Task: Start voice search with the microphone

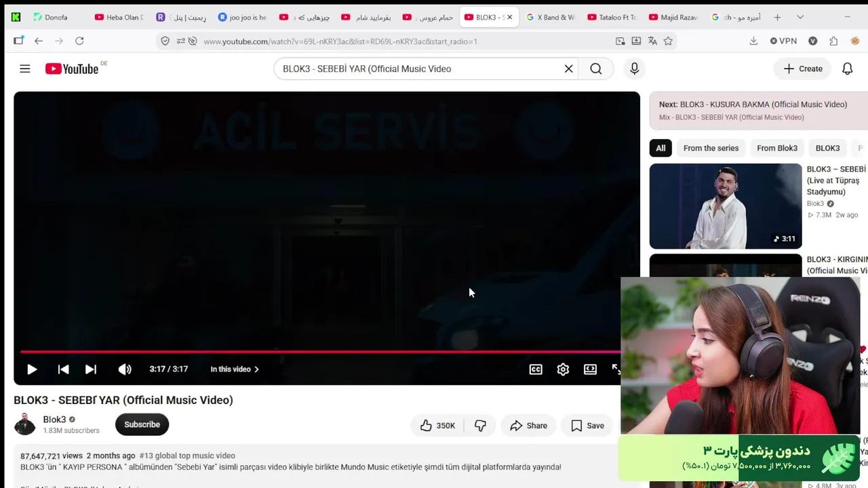Action: [x=634, y=68]
